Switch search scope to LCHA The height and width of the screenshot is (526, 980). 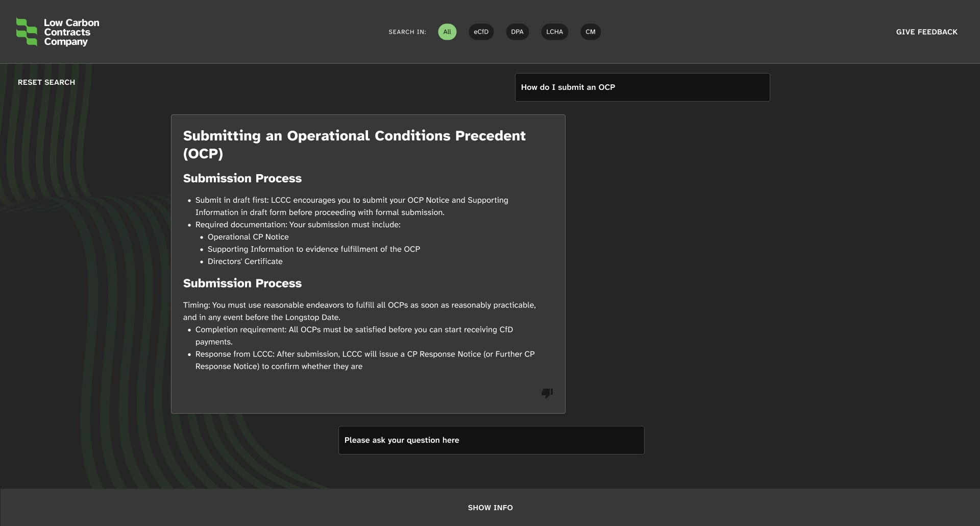click(554, 32)
